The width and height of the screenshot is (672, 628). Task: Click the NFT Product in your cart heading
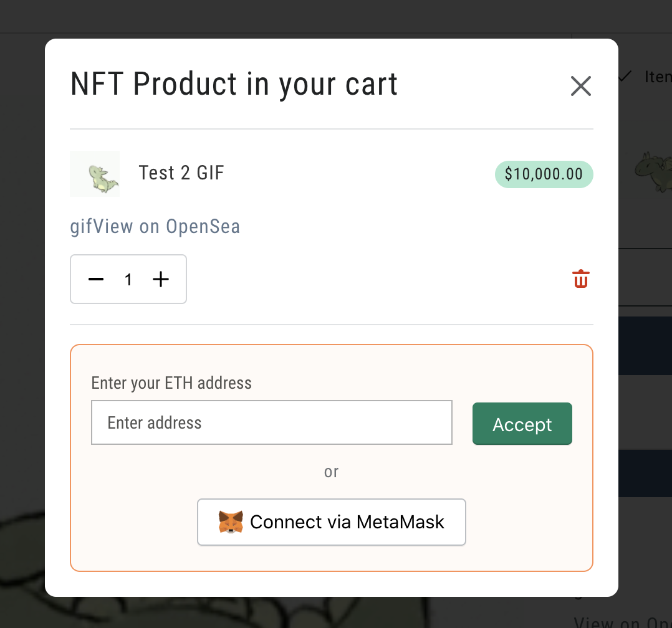coord(234,84)
